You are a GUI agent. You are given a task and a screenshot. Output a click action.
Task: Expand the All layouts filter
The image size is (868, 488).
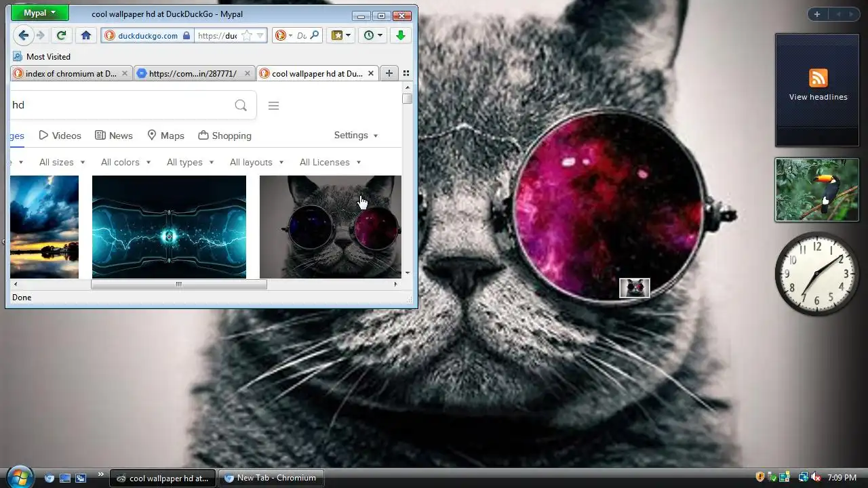click(x=257, y=162)
